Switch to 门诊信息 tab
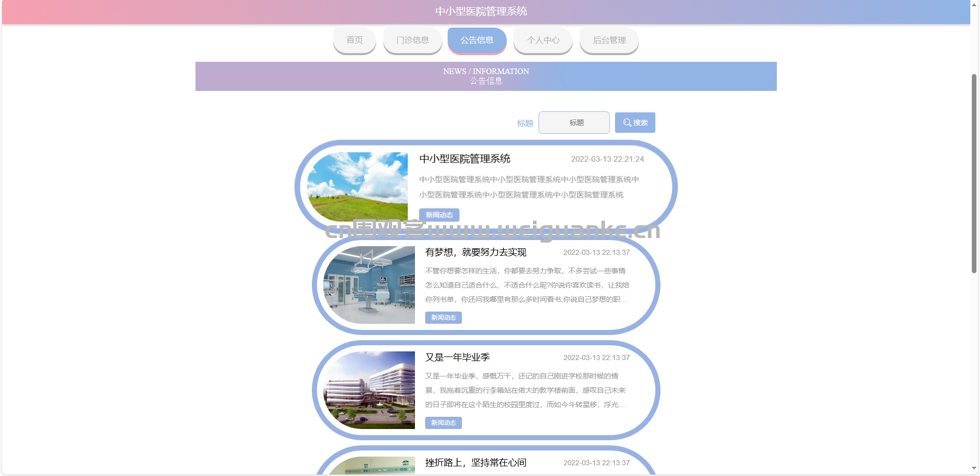 413,40
